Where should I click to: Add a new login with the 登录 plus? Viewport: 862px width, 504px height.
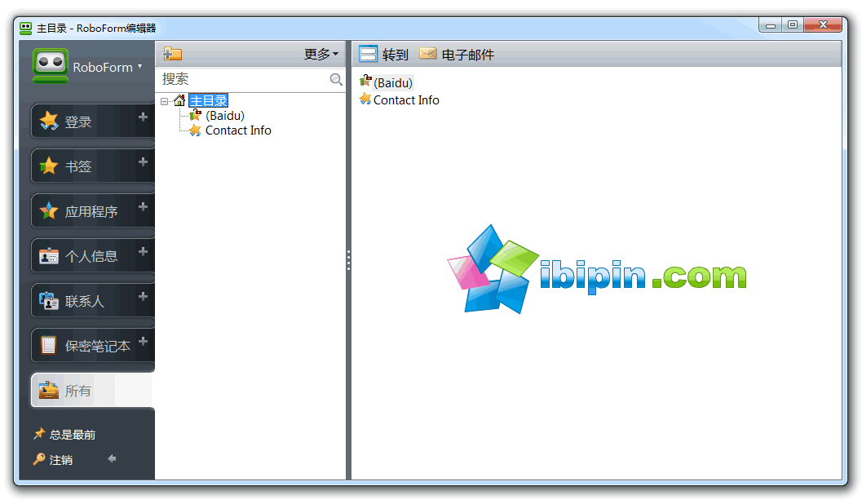pyautogui.click(x=143, y=117)
